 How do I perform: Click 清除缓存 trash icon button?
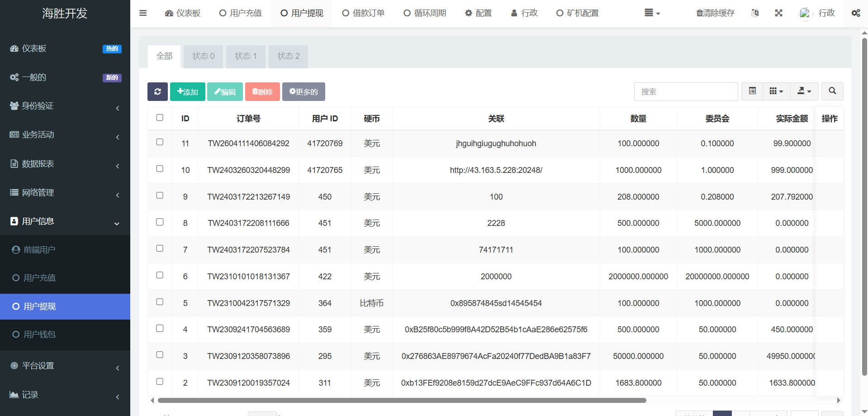click(x=716, y=13)
